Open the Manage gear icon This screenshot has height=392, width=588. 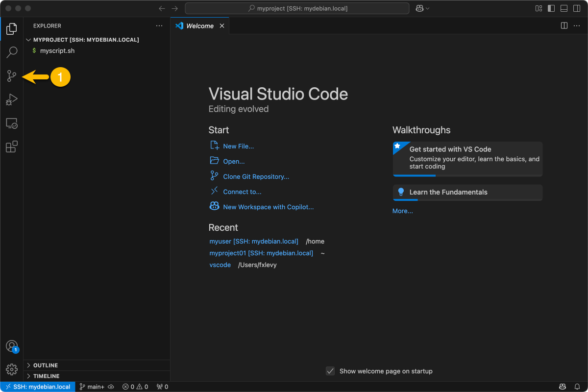coord(12,369)
